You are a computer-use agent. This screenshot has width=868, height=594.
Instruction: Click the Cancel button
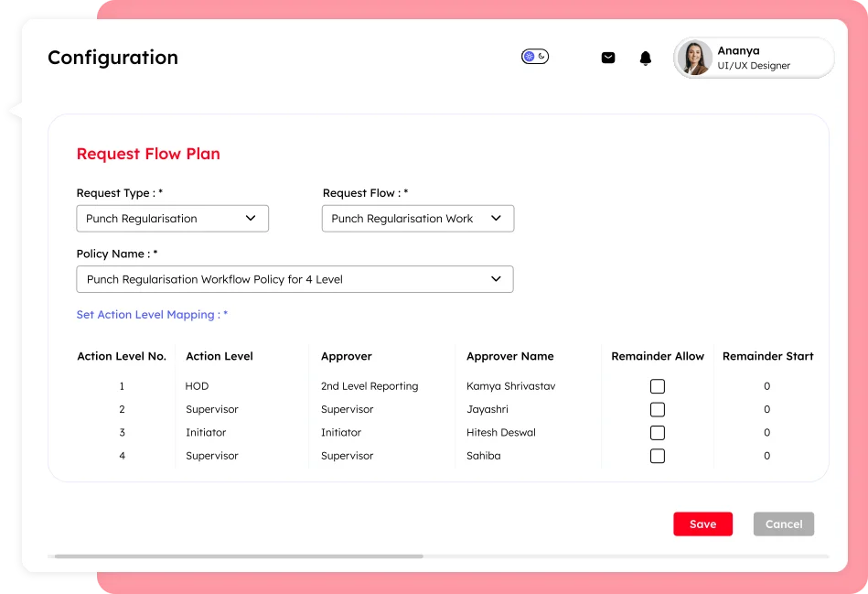pos(783,524)
